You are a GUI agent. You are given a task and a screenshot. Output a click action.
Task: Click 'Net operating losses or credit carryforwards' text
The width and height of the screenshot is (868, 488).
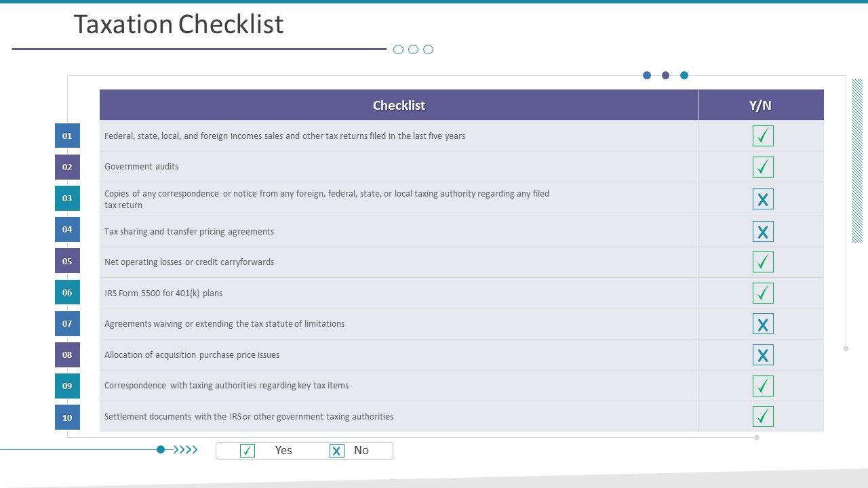point(189,262)
